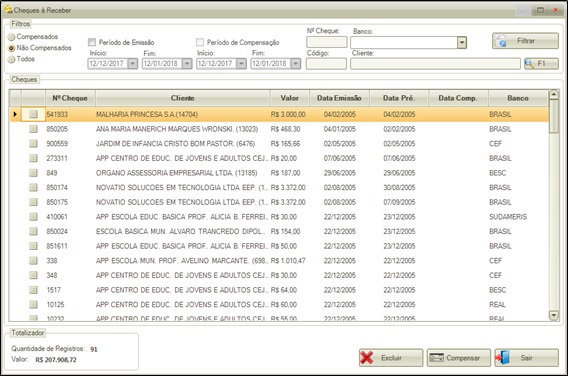568x376 pixels.
Task: Check the box for cheque 851611
Action: [x=33, y=246]
